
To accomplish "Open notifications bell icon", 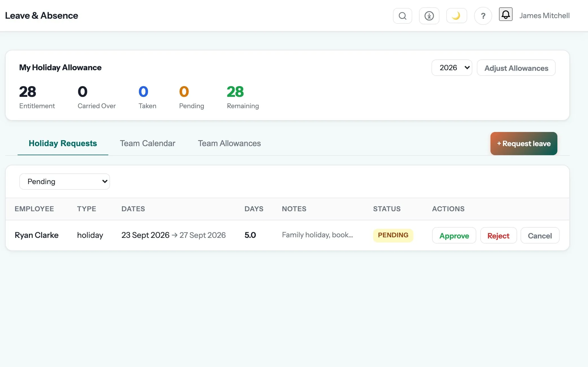I will tap(505, 14).
